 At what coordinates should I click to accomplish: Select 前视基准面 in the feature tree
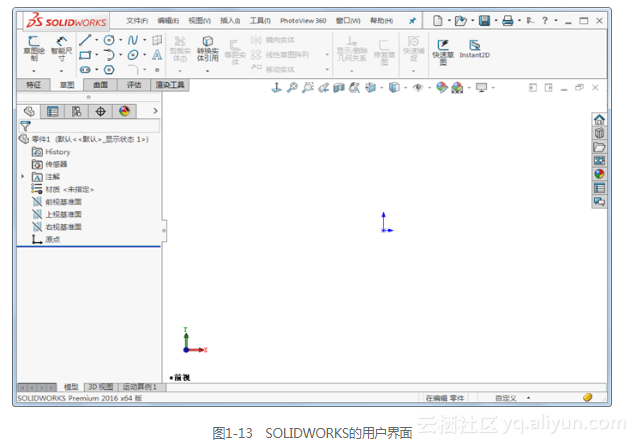point(63,202)
